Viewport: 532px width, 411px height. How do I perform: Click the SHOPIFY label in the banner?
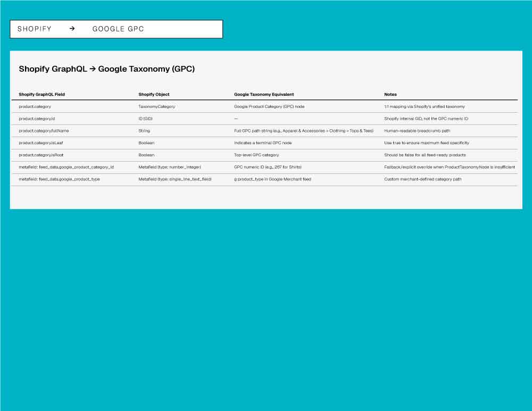click(x=34, y=29)
